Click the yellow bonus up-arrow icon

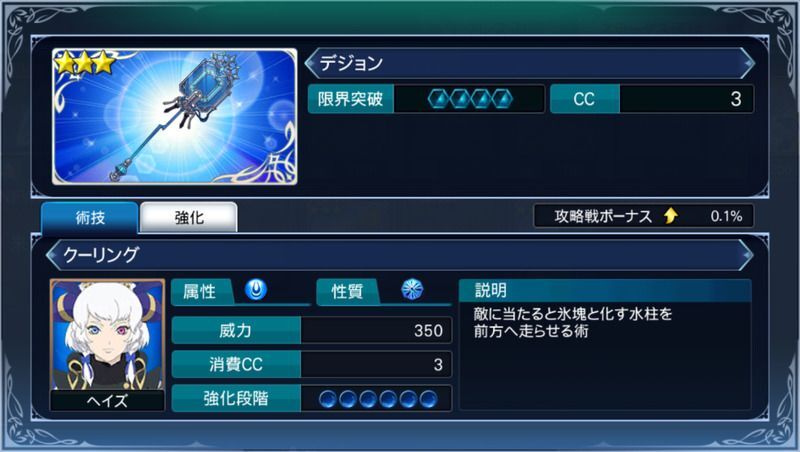click(x=671, y=216)
